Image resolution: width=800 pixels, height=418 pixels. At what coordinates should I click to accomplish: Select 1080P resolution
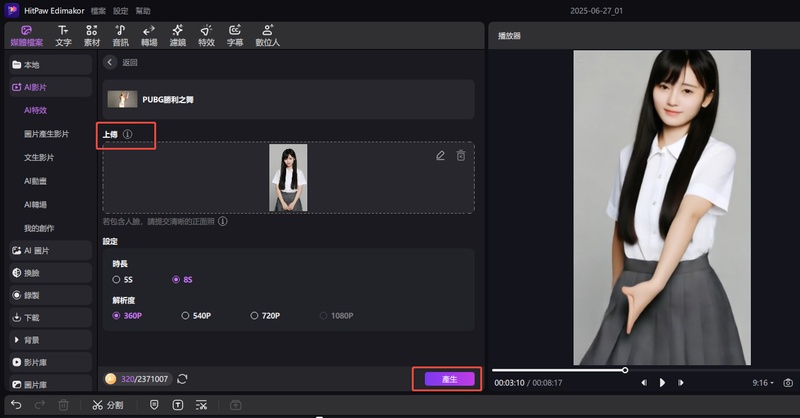tap(336, 316)
